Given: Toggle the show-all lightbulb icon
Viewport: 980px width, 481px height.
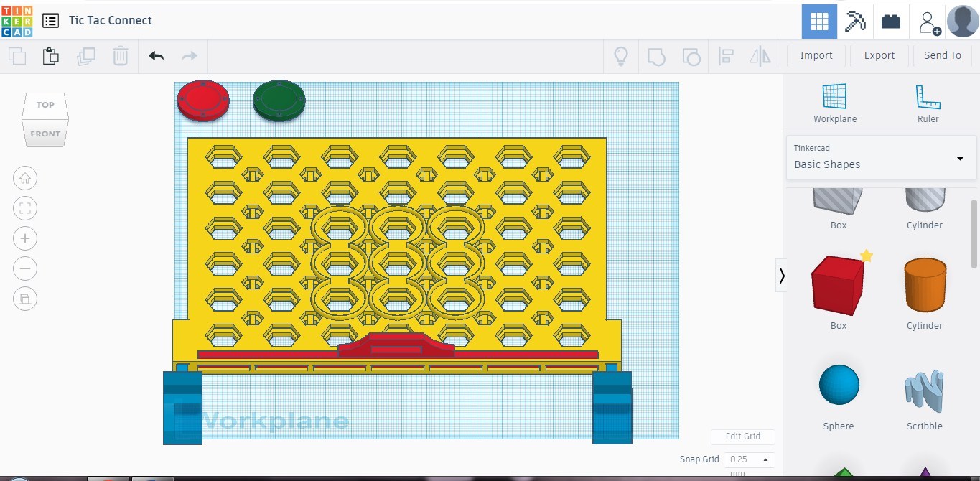Looking at the screenshot, I should [621, 56].
